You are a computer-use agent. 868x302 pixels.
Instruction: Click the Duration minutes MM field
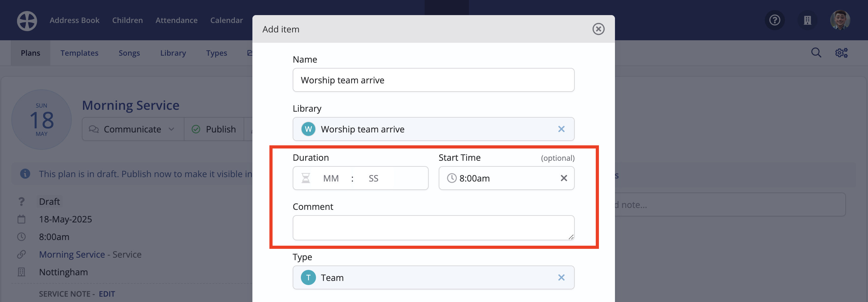coord(330,178)
